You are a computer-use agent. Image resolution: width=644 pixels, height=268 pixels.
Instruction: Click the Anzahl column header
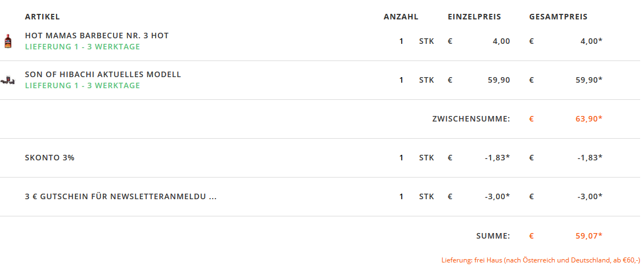[x=401, y=17]
